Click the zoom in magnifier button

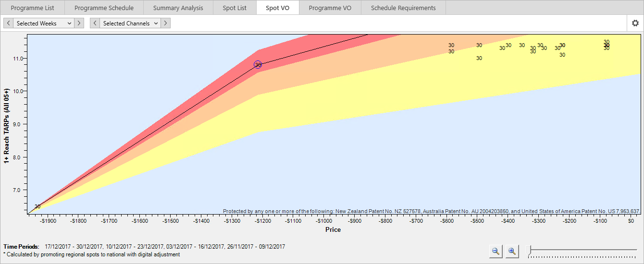click(512, 251)
